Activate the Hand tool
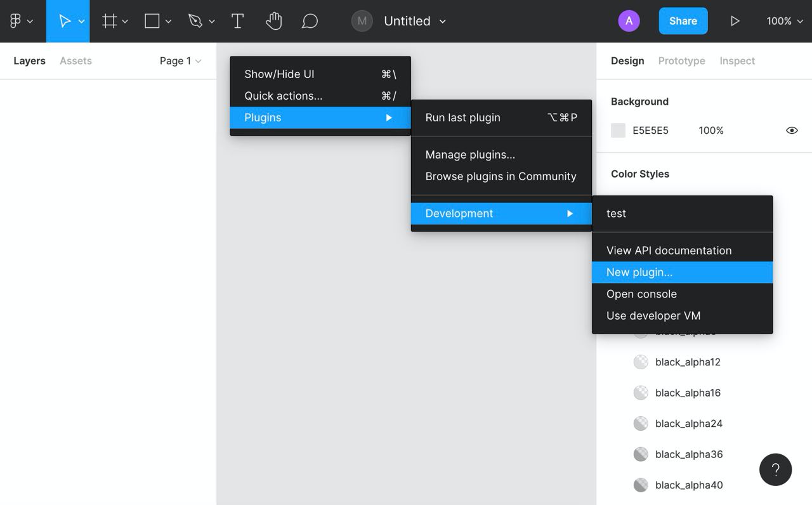Viewport: 812px width, 505px height. [273, 21]
